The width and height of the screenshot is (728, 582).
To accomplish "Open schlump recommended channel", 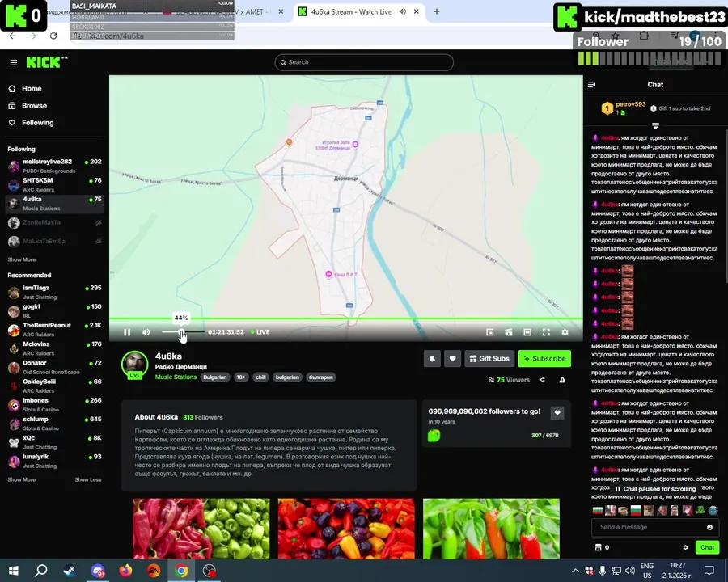I will pos(55,424).
